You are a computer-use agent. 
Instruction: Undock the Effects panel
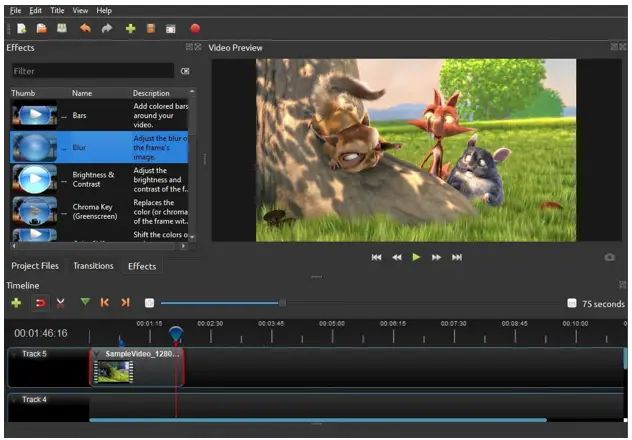[189, 47]
